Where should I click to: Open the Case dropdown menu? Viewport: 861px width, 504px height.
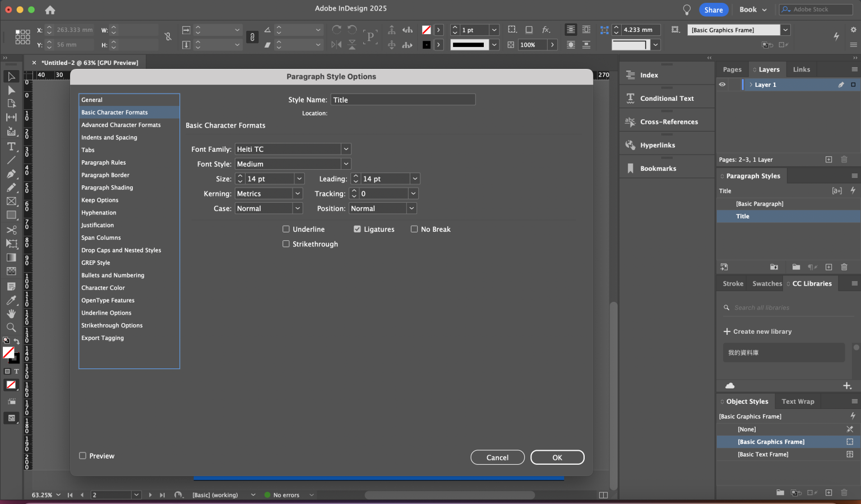point(297,208)
